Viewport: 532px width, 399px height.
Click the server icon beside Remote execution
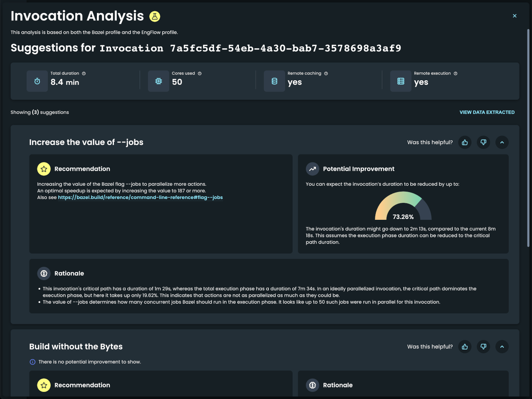pyautogui.click(x=401, y=81)
